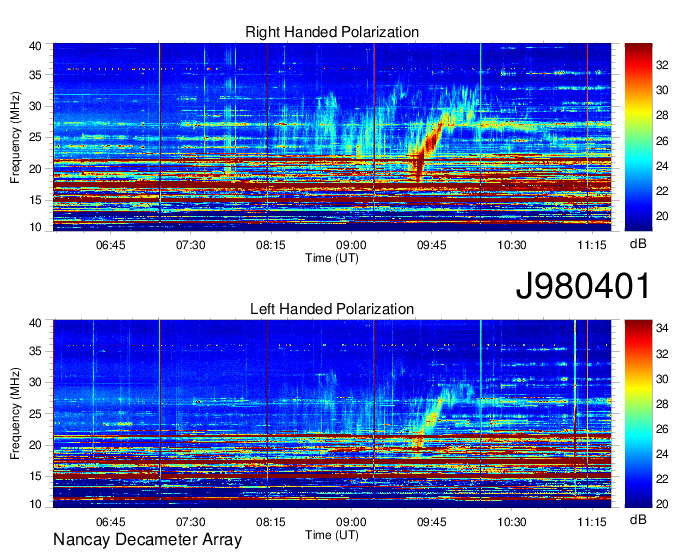Click the 35 MHz tick on Right Handed plot
The height and width of the screenshot is (552, 680).
(35, 75)
